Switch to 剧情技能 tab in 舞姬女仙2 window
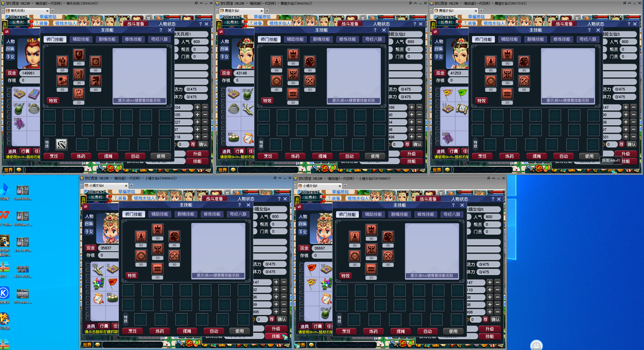Image resolution: width=644 pixels, height=350 pixels. (321, 40)
